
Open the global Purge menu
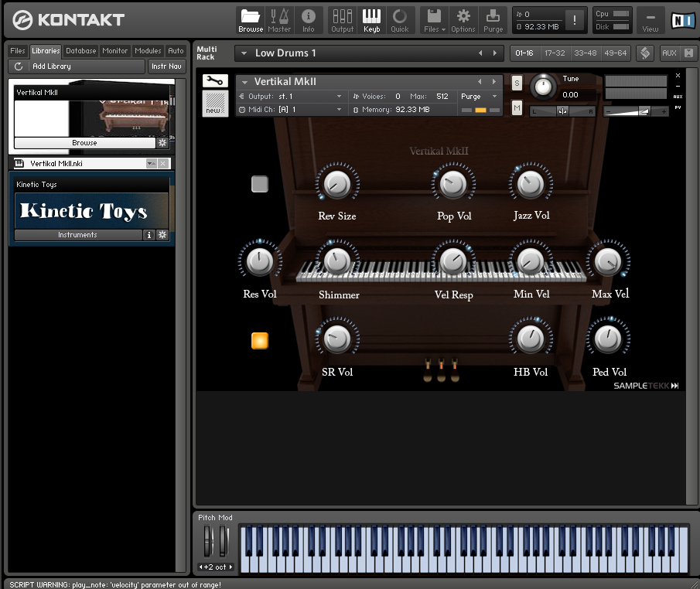point(493,21)
